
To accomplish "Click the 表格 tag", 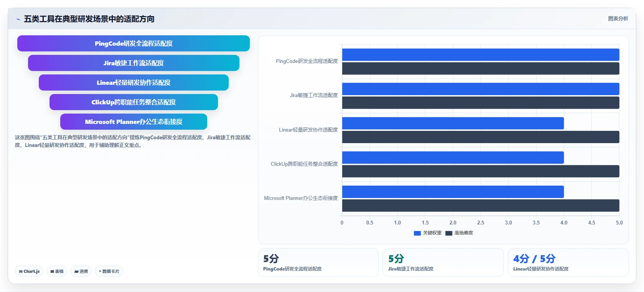I will click(x=57, y=271).
